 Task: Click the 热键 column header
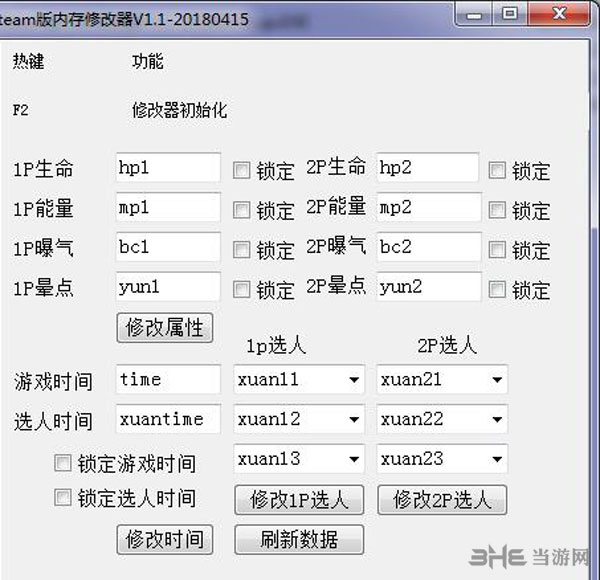pyautogui.click(x=28, y=61)
